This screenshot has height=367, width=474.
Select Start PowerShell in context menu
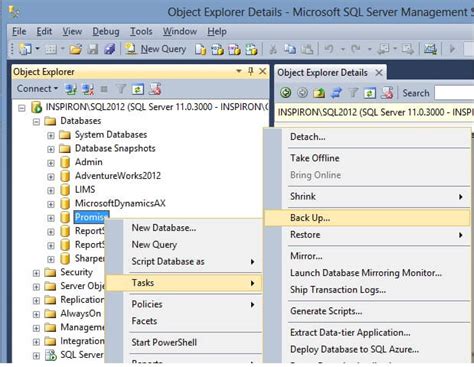(x=183, y=342)
